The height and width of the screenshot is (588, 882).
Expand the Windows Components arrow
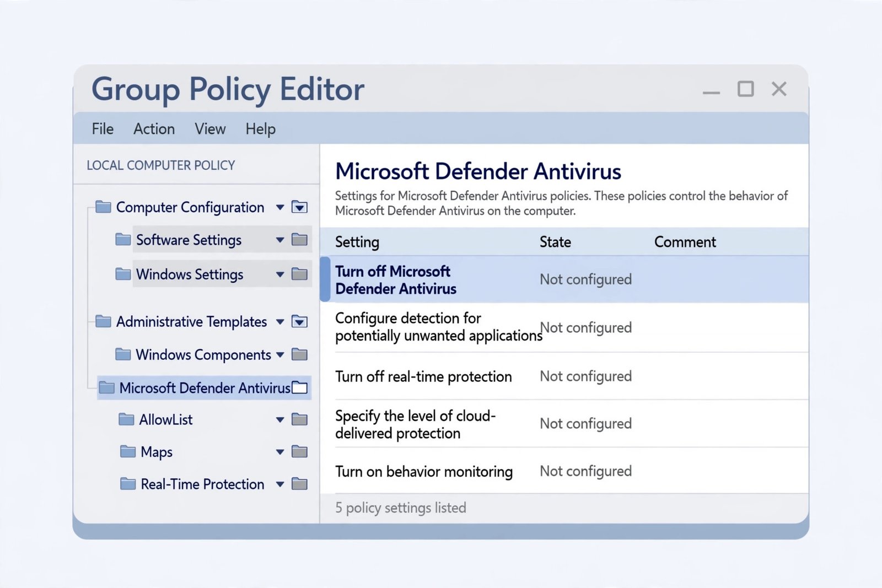pyautogui.click(x=280, y=355)
